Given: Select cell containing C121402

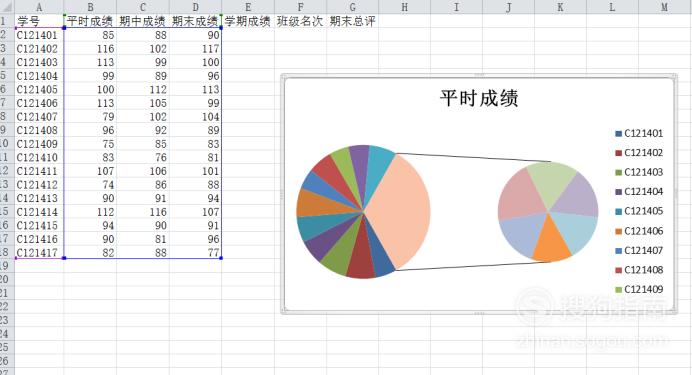Looking at the screenshot, I should (x=39, y=49).
